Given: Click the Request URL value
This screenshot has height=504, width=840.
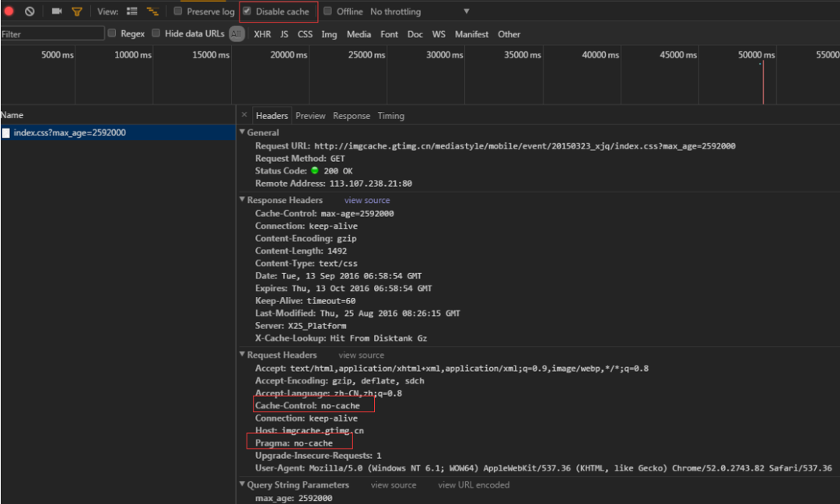Looking at the screenshot, I should click(x=524, y=145).
